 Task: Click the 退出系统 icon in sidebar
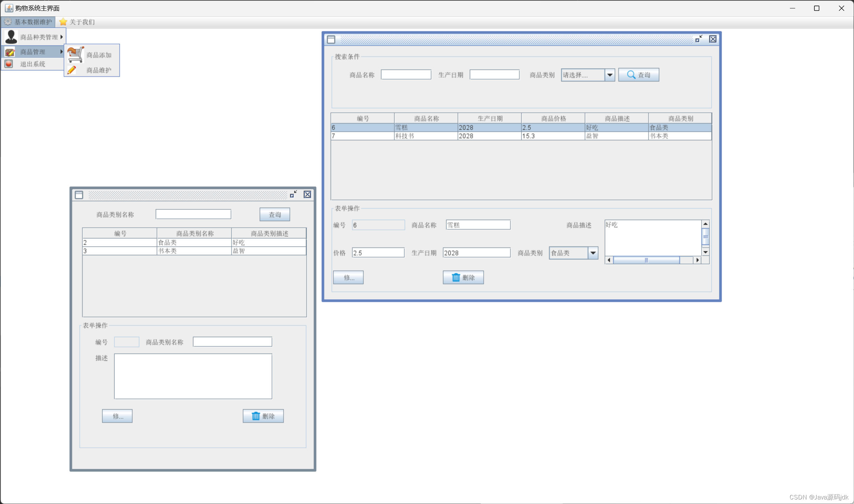pyautogui.click(x=10, y=64)
